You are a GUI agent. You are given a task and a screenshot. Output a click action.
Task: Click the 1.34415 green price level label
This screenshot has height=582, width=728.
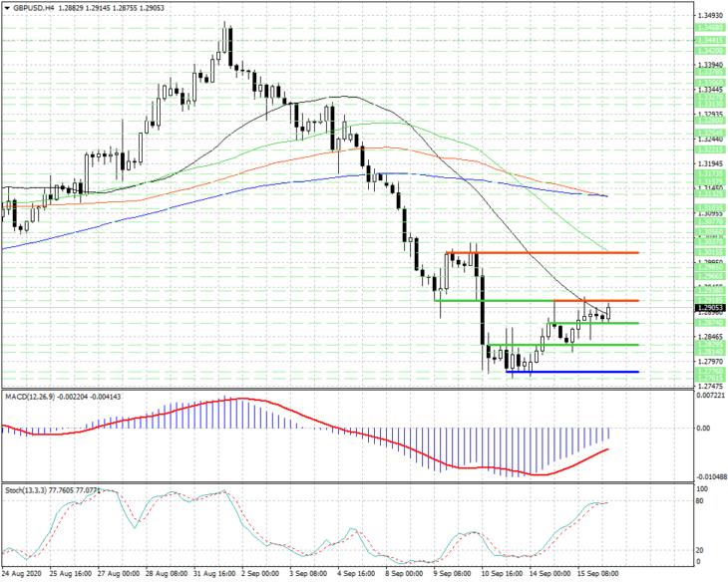coord(710,41)
